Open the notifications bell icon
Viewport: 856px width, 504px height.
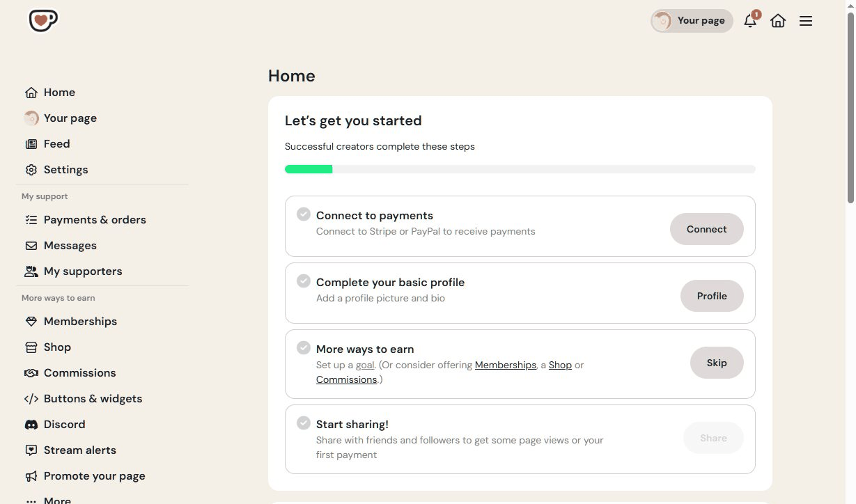(751, 20)
